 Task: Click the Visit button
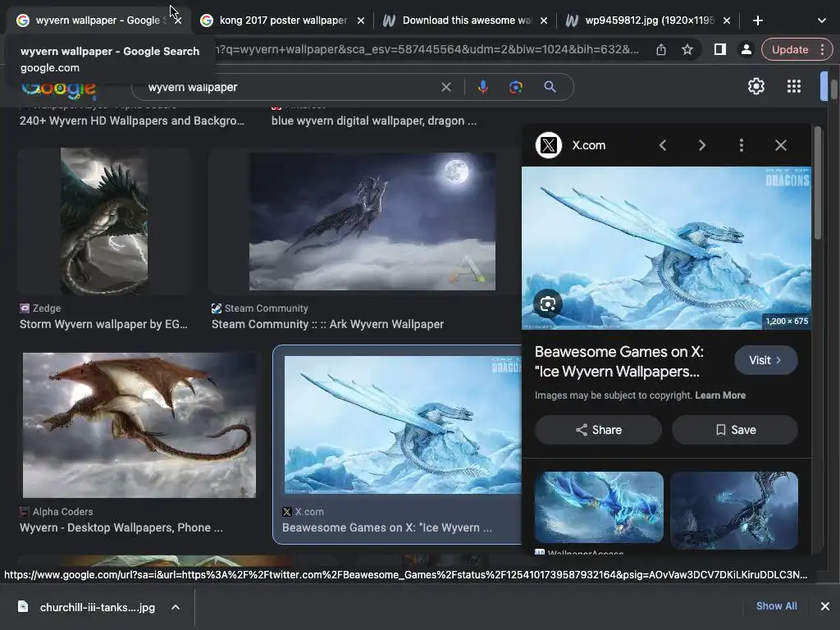tap(765, 360)
